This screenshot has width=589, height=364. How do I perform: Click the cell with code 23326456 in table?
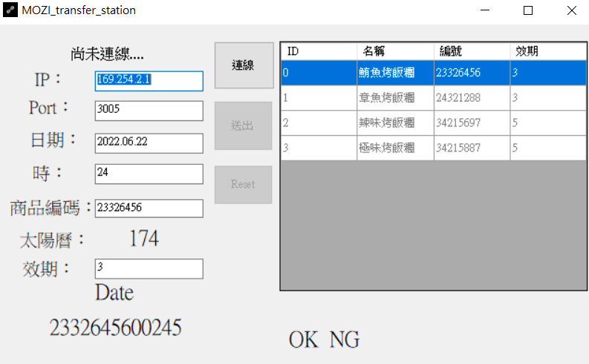(472, 73)
